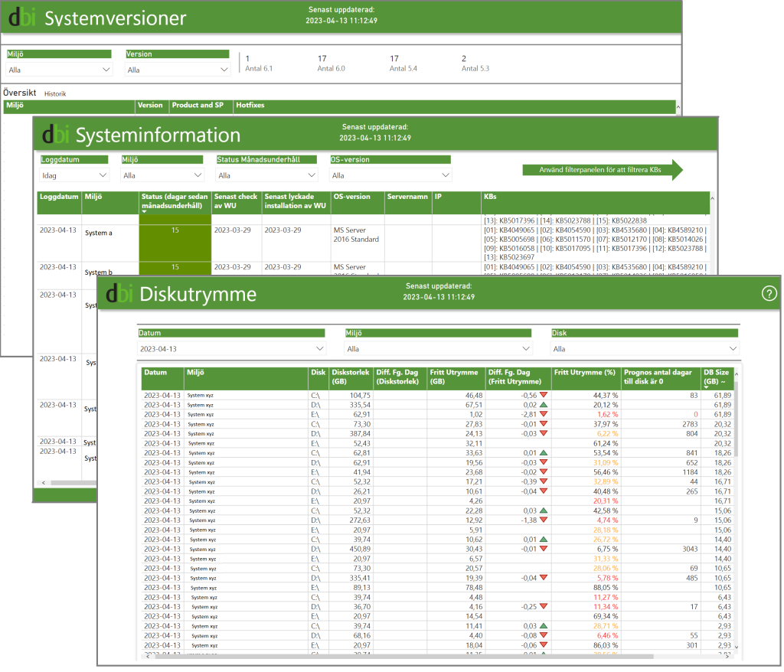Expand the Loggdatum dropdown showing Idag

click(x=74, y=175)
